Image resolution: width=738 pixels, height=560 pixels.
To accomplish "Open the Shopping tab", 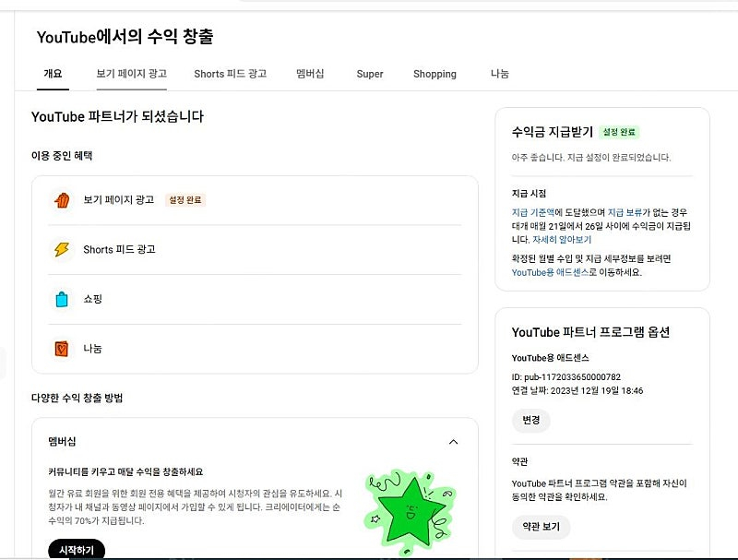I will pos(434,74).
